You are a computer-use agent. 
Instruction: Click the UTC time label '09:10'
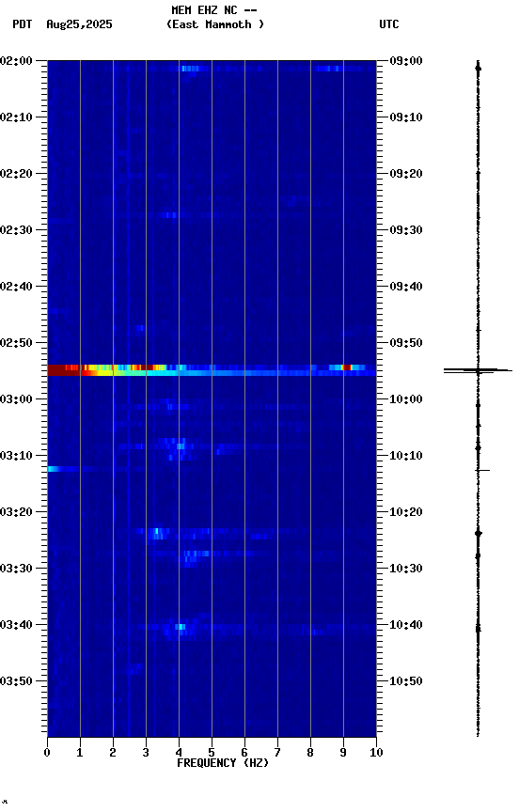(x=406, y=117)
